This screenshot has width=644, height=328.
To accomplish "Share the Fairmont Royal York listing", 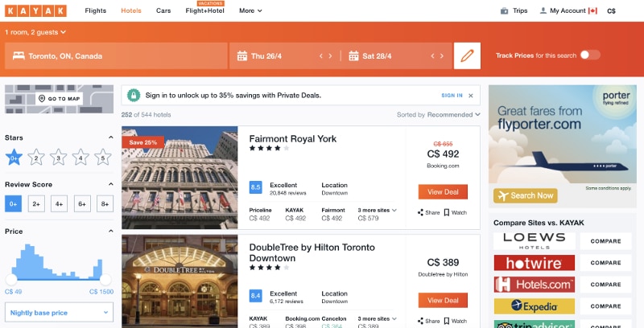I will 428,212.
